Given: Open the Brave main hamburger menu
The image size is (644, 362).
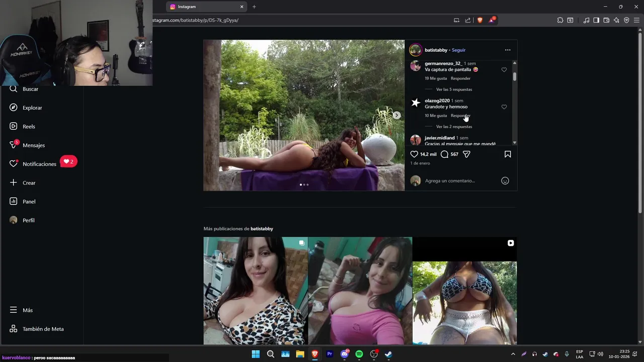Looking at the screenshot, I should (x=636, y=20).
